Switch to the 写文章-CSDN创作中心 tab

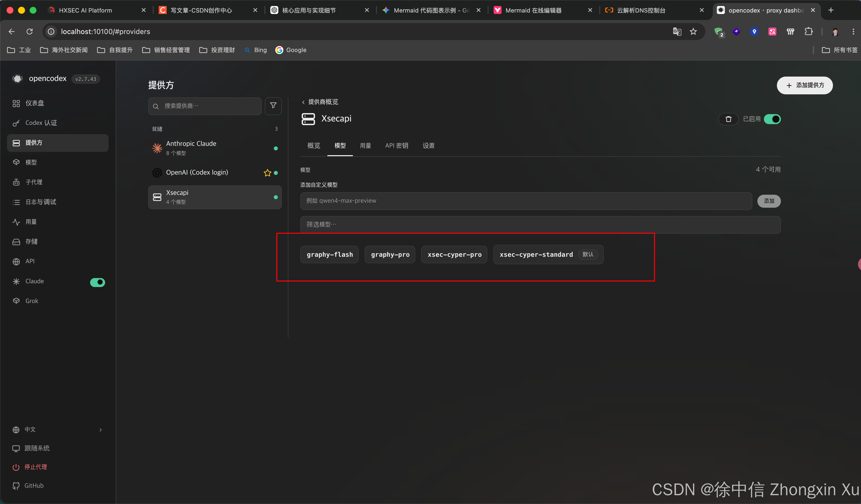point(208,10)
